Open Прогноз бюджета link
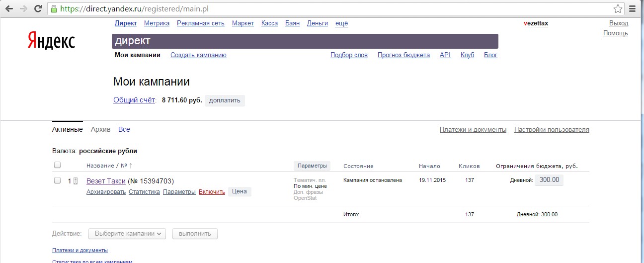 click(403, 55)
